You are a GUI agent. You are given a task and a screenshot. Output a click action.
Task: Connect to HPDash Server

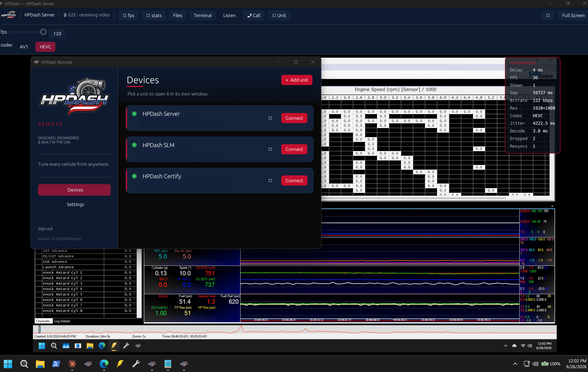(294, 118)
